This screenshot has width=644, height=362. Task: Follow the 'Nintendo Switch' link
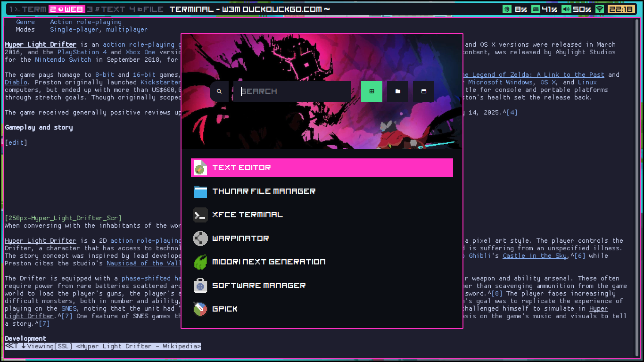click(x=63, y=60)
